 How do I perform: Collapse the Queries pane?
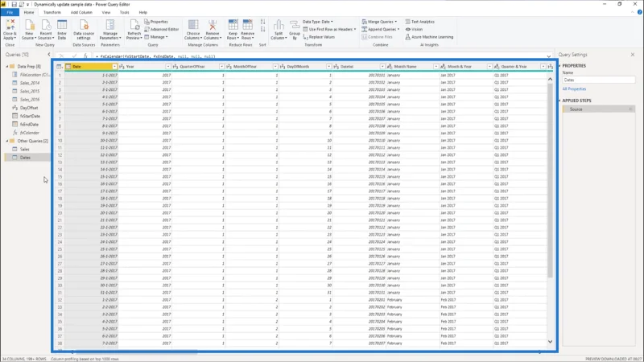click(49, 54)
